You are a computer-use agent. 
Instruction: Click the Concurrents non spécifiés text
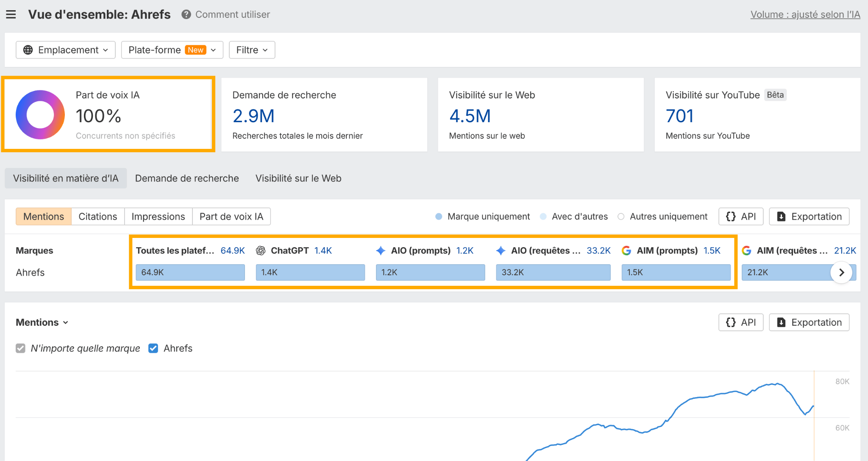tap(125, 136)
